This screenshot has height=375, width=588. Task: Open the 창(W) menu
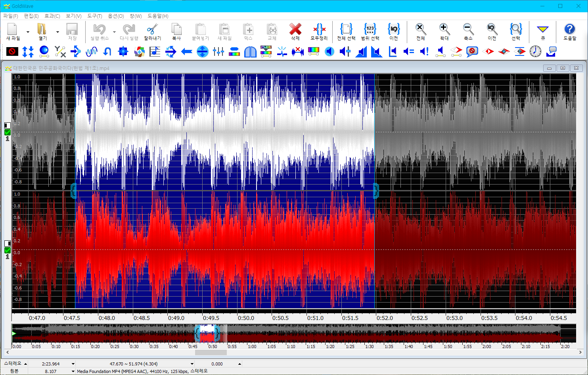[136, 16]
